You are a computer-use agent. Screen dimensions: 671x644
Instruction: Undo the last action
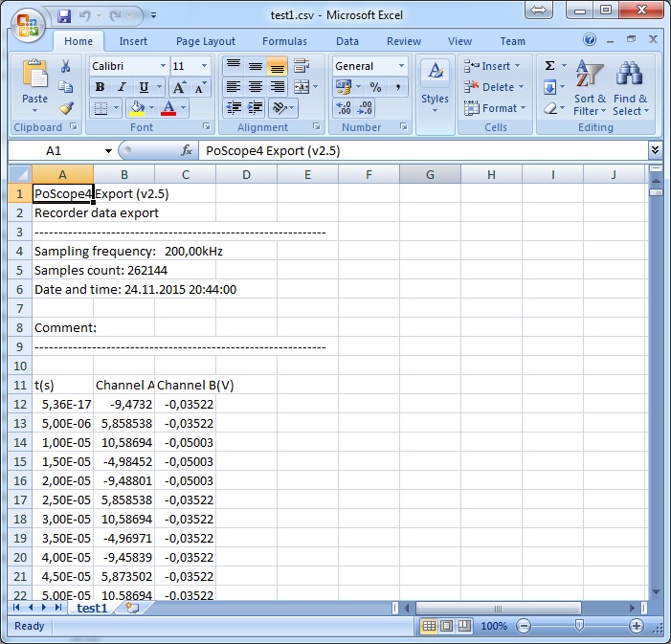(x=85, y=16)
